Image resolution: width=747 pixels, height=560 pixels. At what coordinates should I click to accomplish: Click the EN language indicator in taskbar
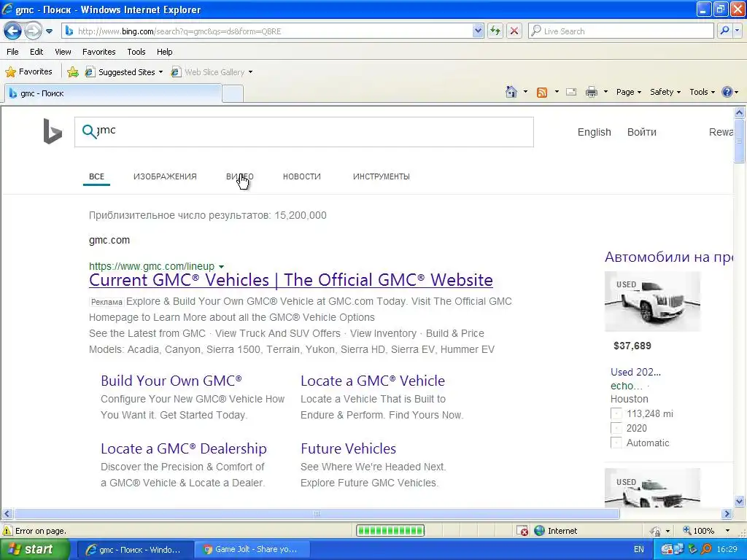click(639, 550)
